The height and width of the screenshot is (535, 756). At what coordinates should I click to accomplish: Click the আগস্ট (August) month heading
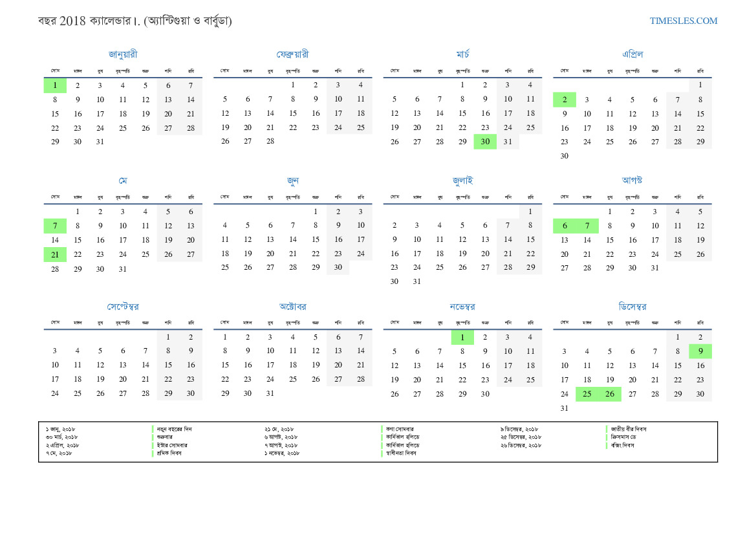(x=632, y=180)
